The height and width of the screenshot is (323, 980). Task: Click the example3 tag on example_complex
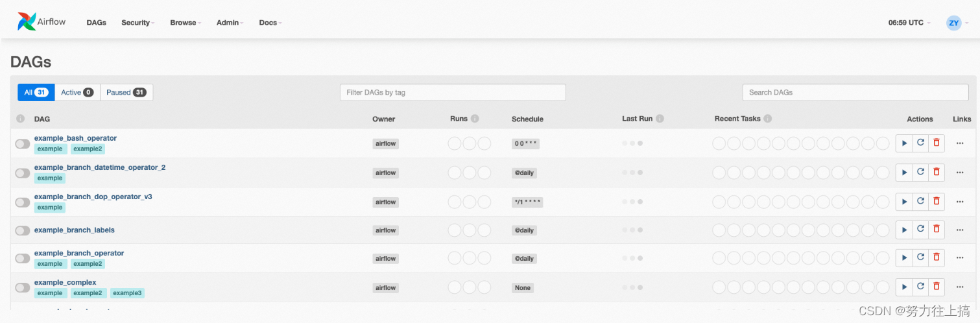click(x=127, y=293)
